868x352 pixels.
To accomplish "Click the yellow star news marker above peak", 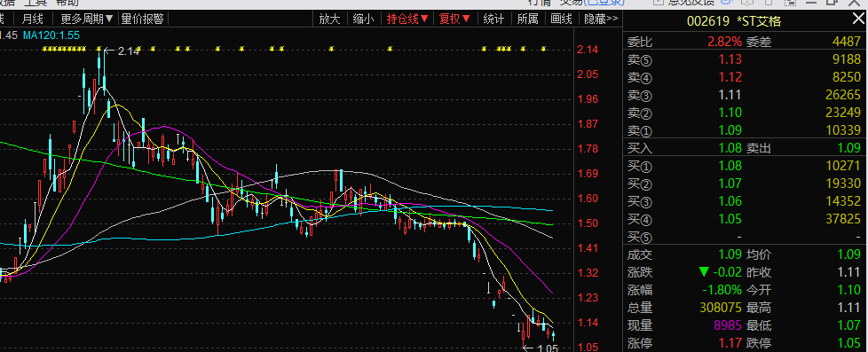I will click(x=99, y=50).
